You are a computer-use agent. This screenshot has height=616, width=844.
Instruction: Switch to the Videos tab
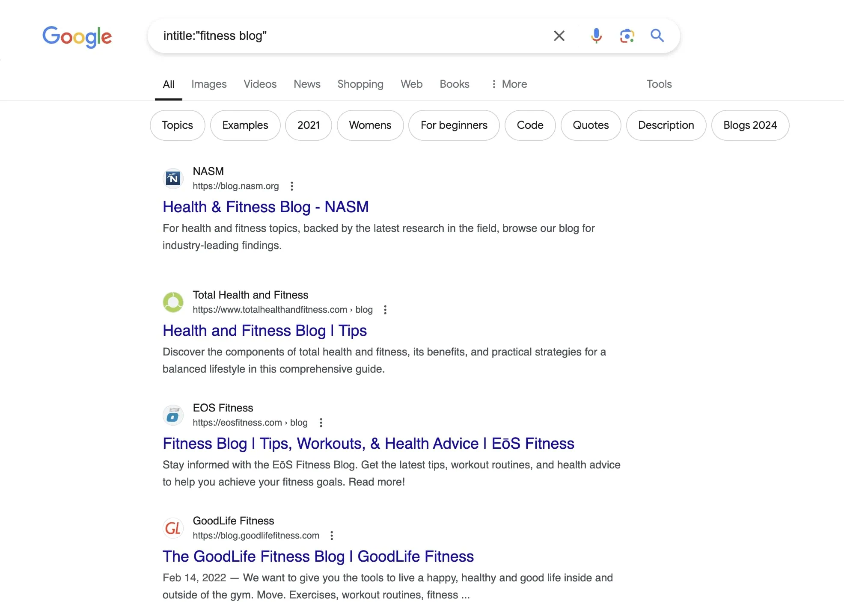coord(260,84)
